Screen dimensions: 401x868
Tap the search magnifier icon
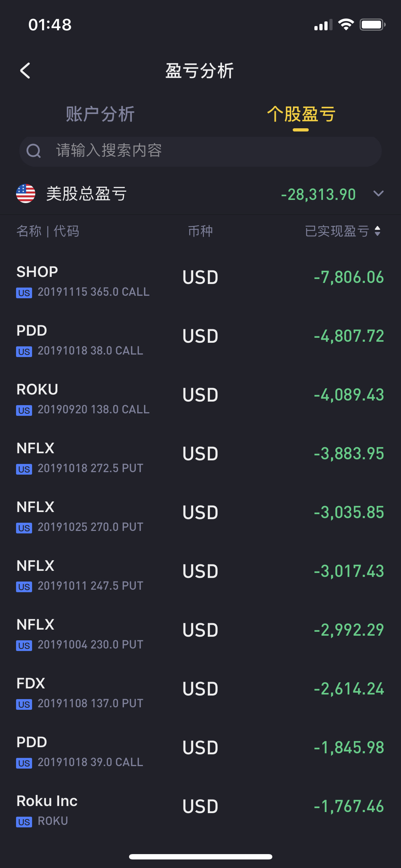[x=34, y=151]
